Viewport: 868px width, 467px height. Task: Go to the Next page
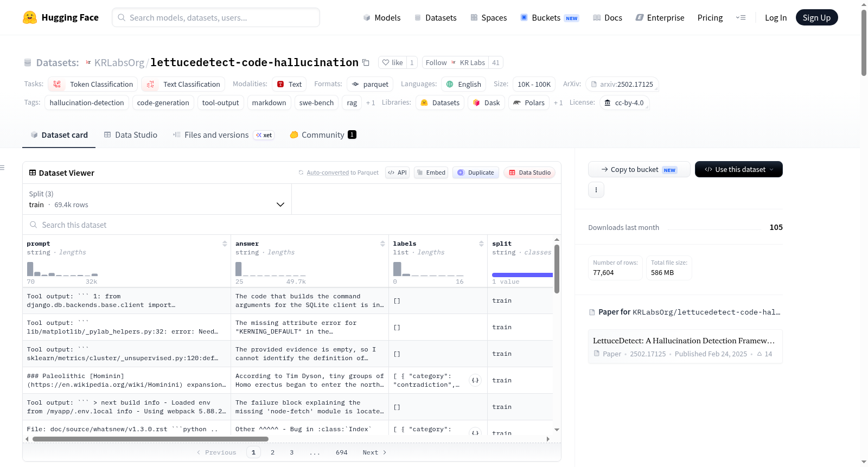click(x=374, y=452)
